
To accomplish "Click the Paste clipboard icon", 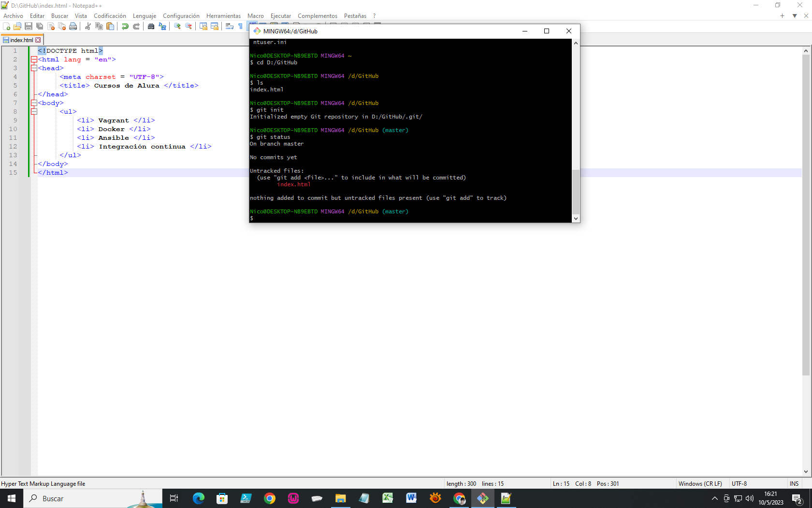I will point(110,26).
